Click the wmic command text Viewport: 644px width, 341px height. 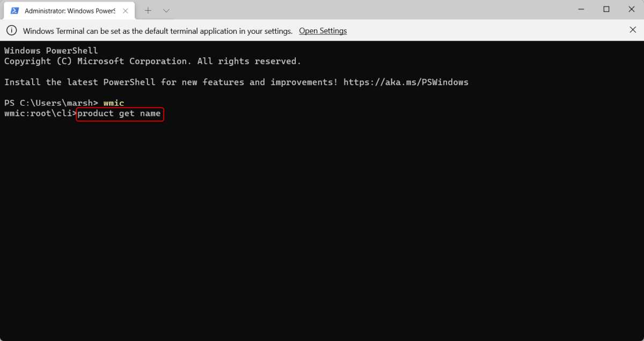coord(114,103)
